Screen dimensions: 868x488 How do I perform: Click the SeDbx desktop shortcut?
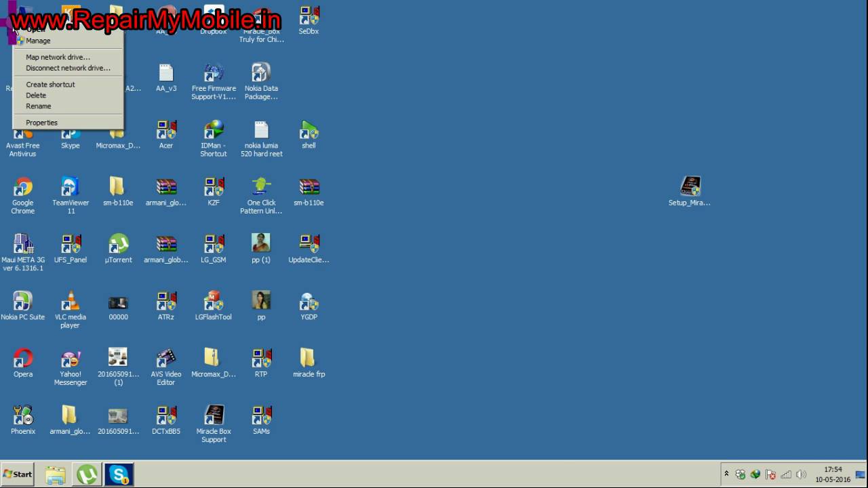click(x=309, y=20)
